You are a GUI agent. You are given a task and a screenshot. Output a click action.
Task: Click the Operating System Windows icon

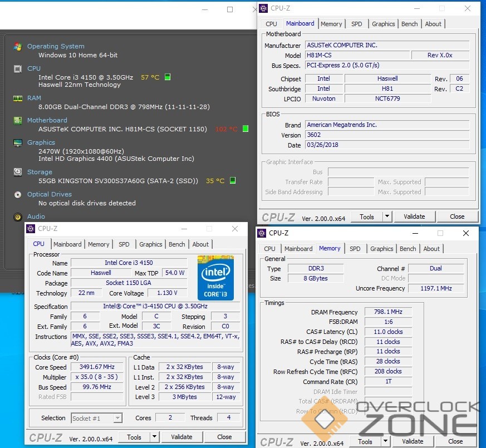click(x=18, y=47)
